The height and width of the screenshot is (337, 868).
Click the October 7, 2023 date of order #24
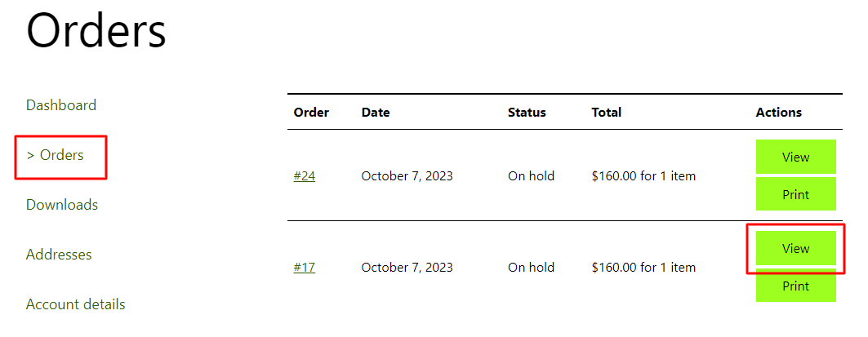pyautogui.click(x=407, y=176)
